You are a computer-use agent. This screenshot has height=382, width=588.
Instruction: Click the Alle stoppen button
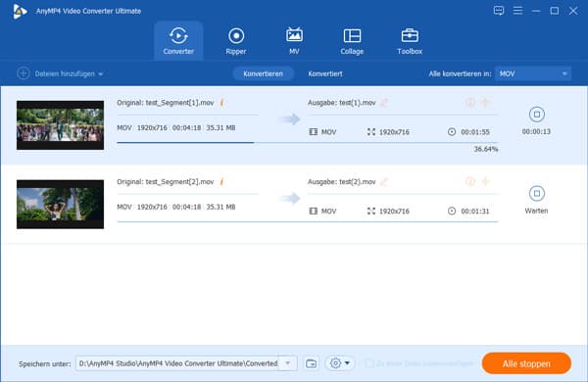click(x=526, y=363)
